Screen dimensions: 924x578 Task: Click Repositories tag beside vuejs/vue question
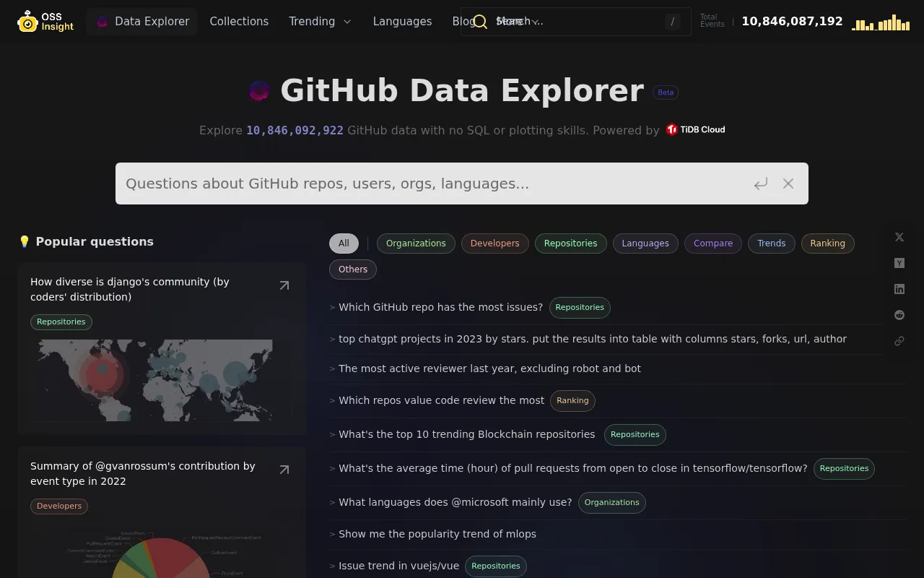tap(496, 566)
